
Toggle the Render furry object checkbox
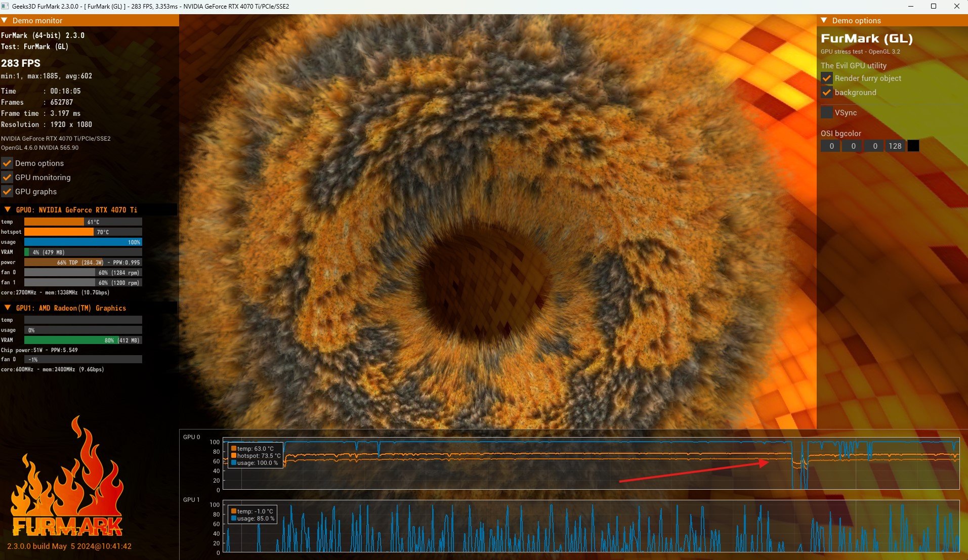click(x=826, y=78)
